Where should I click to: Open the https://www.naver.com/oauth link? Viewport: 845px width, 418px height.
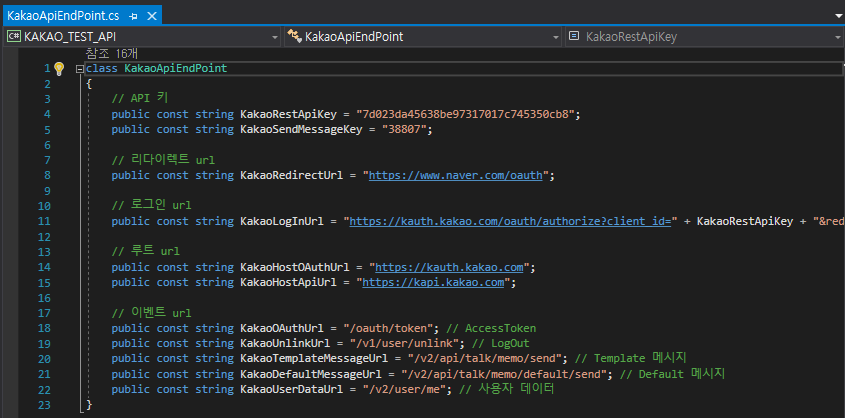coord(455,175)
